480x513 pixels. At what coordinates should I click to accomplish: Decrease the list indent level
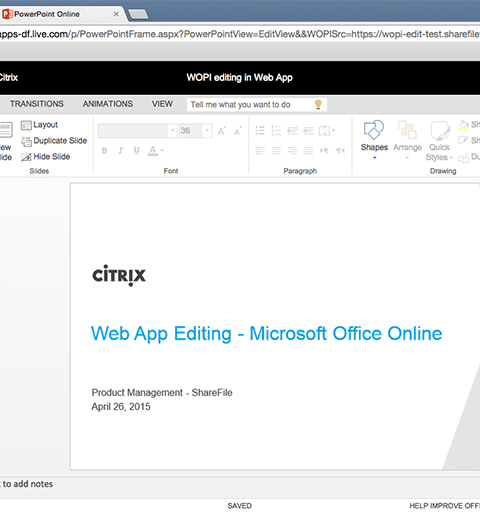pyautogui.click(x=292, y=131)
